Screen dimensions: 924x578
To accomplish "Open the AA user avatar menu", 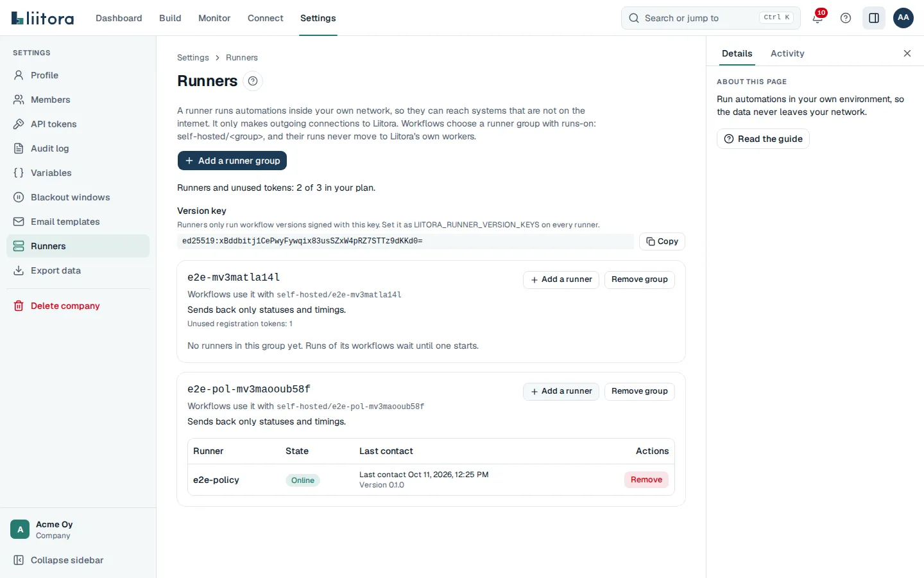I will pos(903,18).
